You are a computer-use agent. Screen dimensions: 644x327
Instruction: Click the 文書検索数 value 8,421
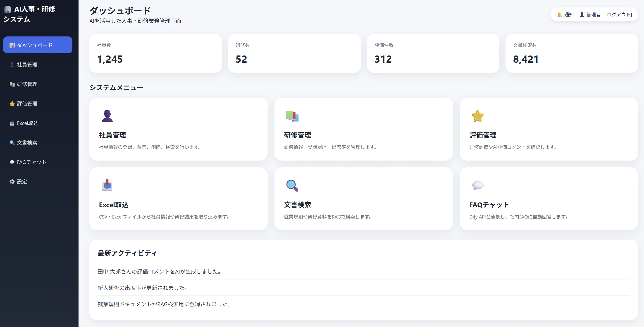click(526, 59)
